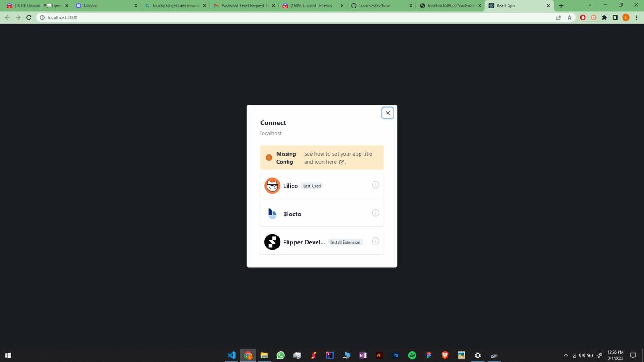644x362 pixels.
Task: Select the Lilico wallet option
Action: 322,185
